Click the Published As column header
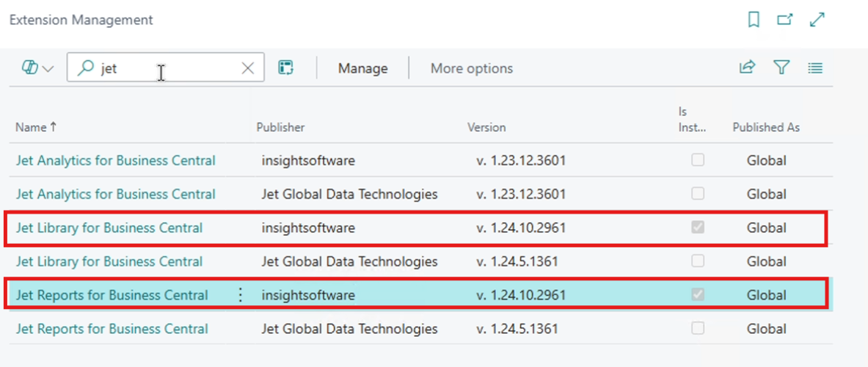The width and height of the screenshot is (868, 367). point(766,127)
